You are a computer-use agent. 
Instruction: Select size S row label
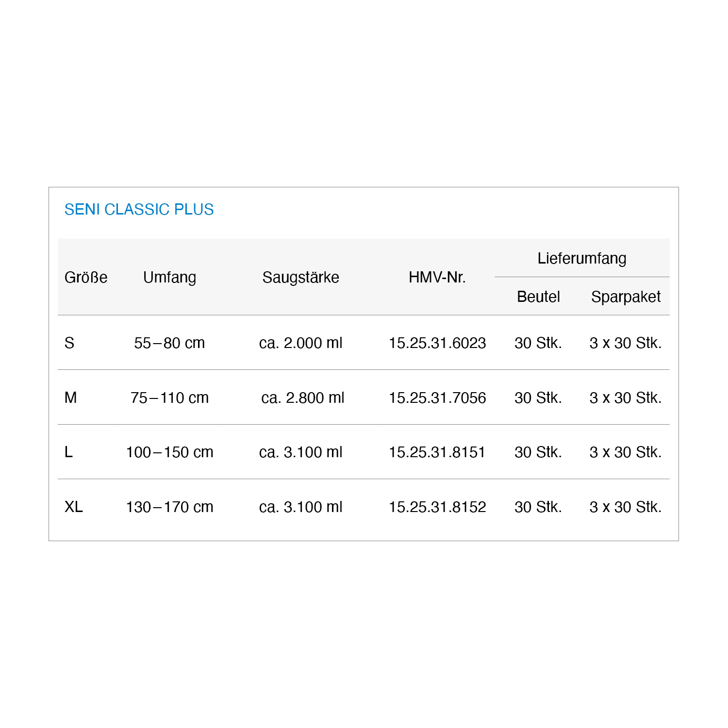point(69,343)
